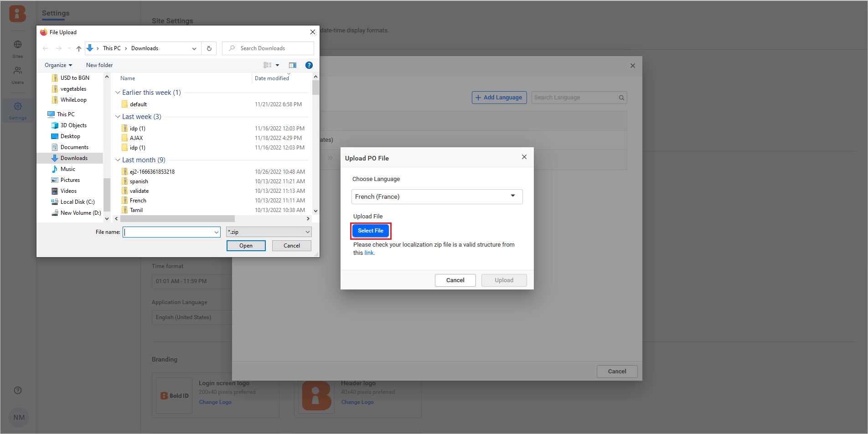
Task: Select Downloads in the navigation tree
Action: 74,158
